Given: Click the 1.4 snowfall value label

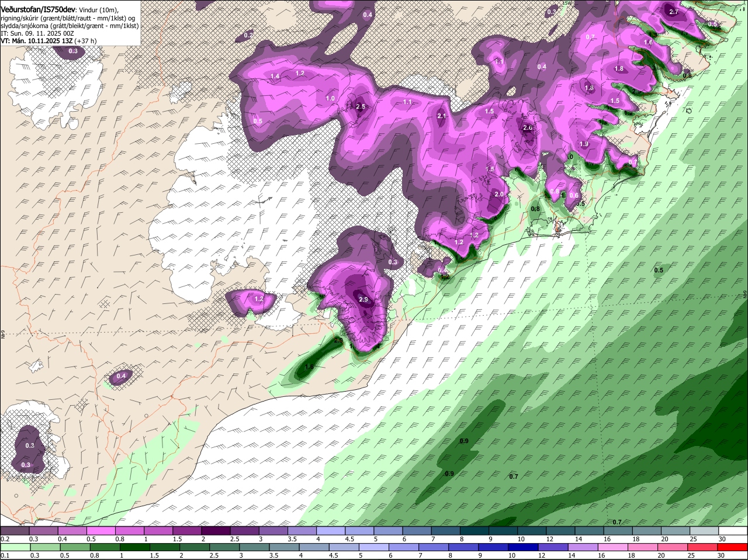Looking at the screenshot, I should tap(275, 77).
